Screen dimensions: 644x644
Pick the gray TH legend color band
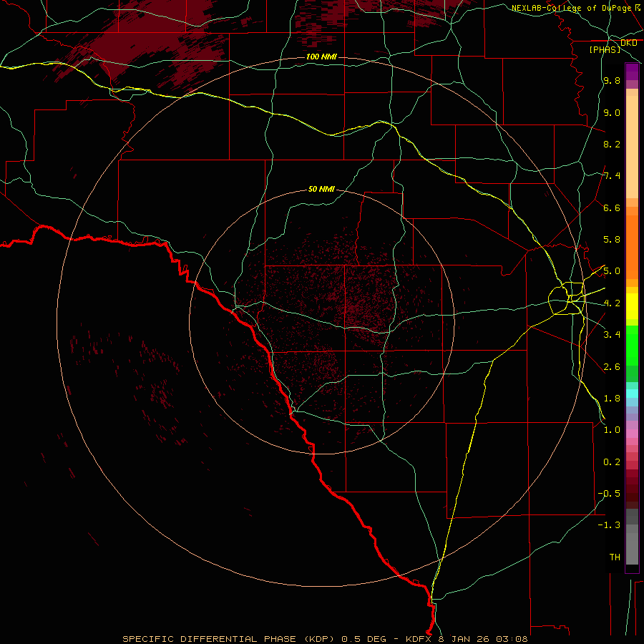632,548
